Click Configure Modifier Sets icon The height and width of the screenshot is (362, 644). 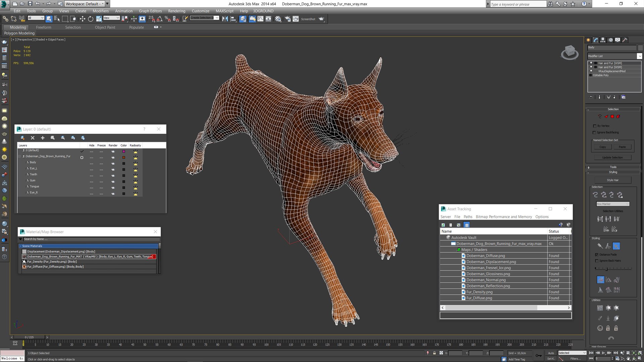pos(624,97)
